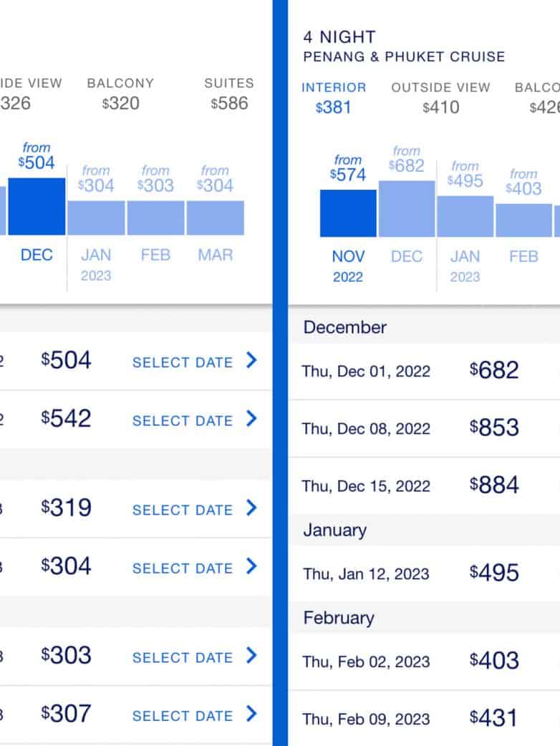Pick the JAN $495 bar in Penang chart
560x746 pixels.
(x=465, y=215)
